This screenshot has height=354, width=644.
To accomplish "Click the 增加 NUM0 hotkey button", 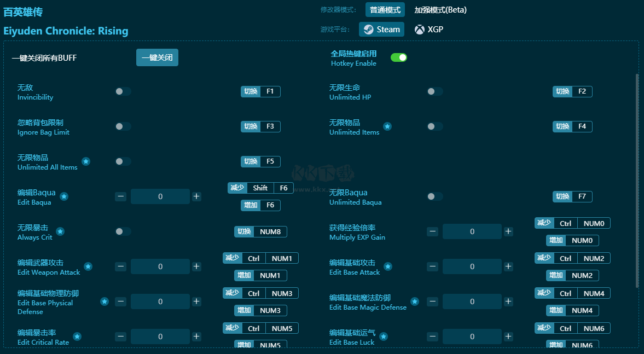I will tap(572, 240).
